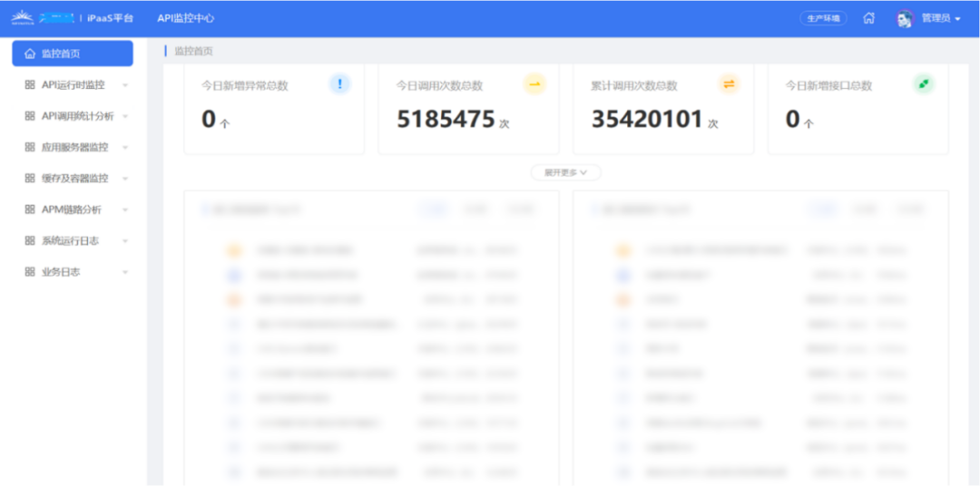Click the platform logo in top-left corner

[x=42, y=18]
